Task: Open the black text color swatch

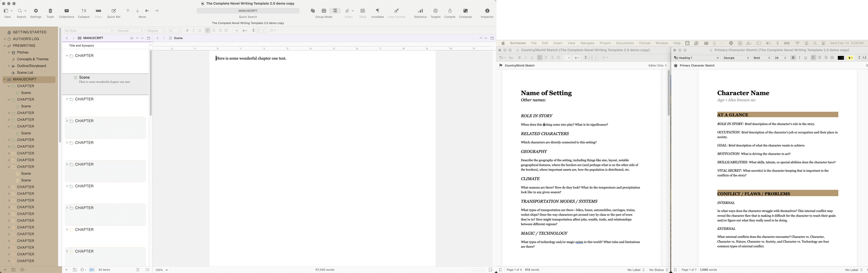Action: point(841,58)
